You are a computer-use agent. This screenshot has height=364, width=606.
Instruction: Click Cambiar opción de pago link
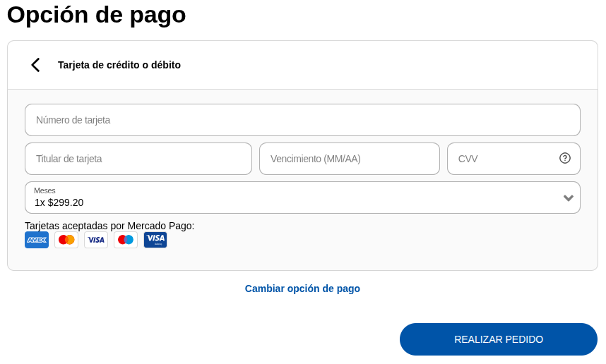302,289
